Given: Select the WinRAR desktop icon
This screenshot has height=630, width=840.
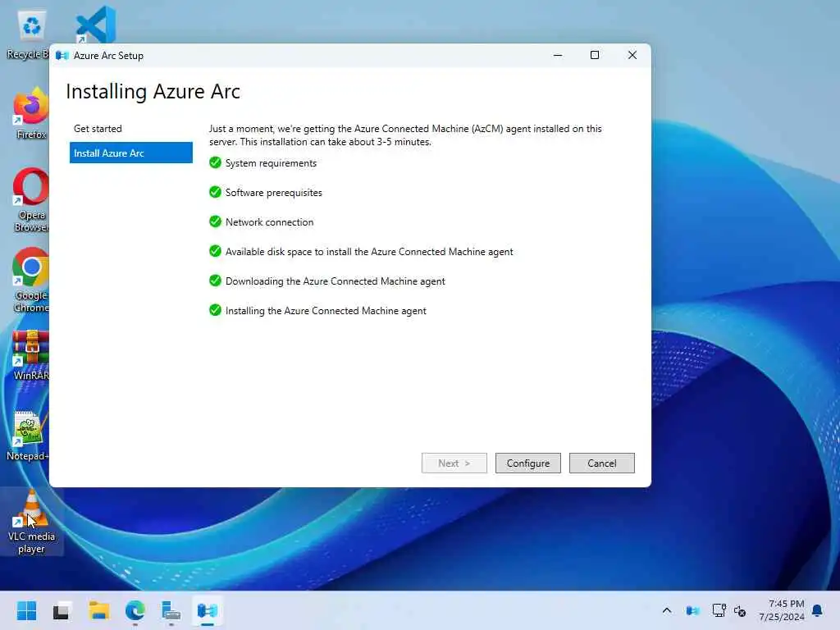Looking at the screenshot, I should point(31,355).
